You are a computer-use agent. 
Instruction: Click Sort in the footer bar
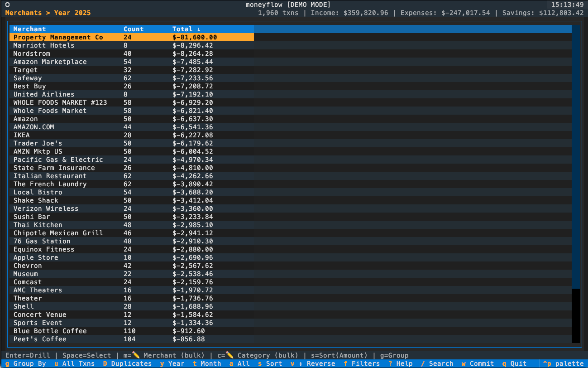(x=270, y=363)
